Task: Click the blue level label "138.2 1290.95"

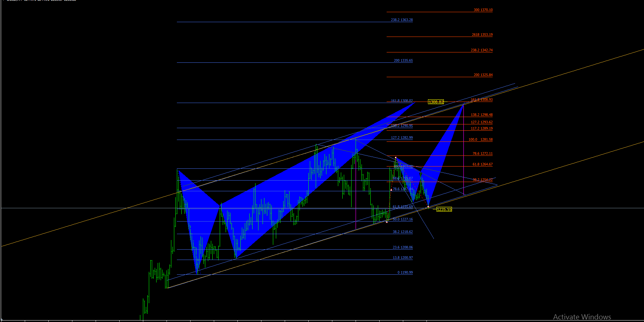Action: click(x=402, y=126)
